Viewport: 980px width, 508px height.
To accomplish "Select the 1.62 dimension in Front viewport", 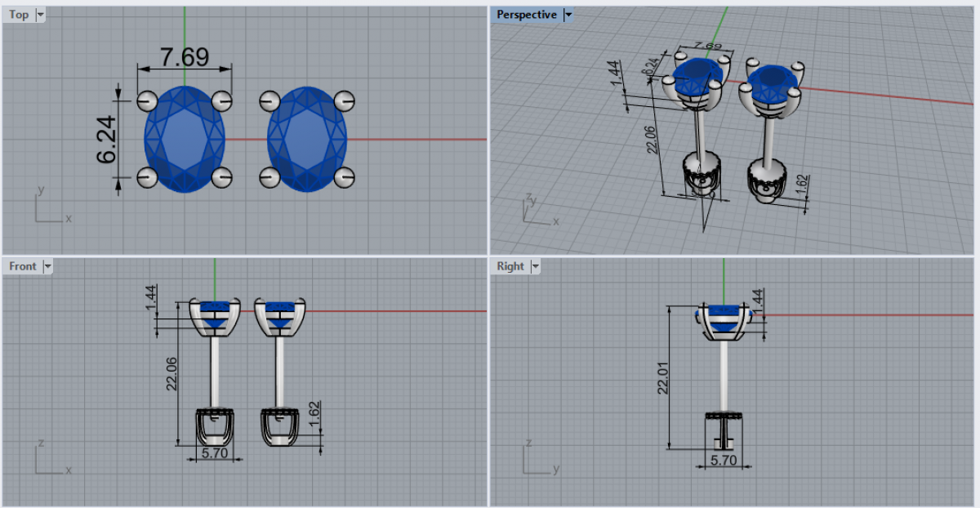I will click(315, 415).
